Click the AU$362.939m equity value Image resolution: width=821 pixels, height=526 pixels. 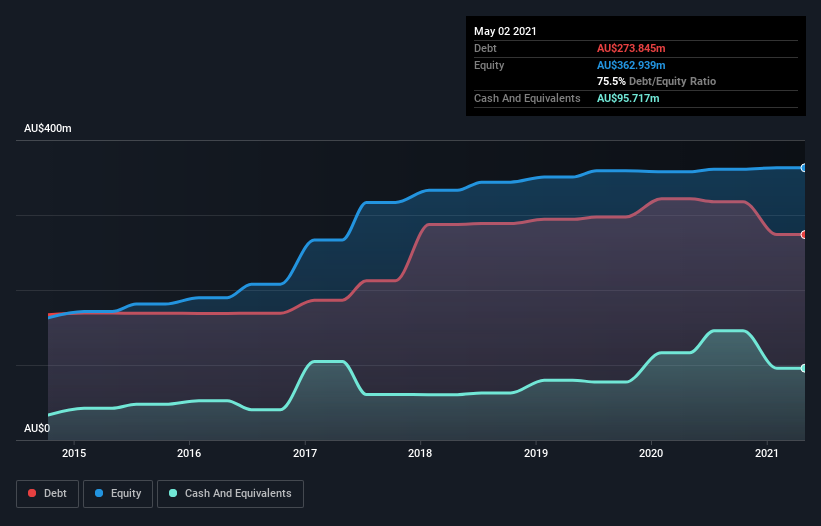(631, 65)
